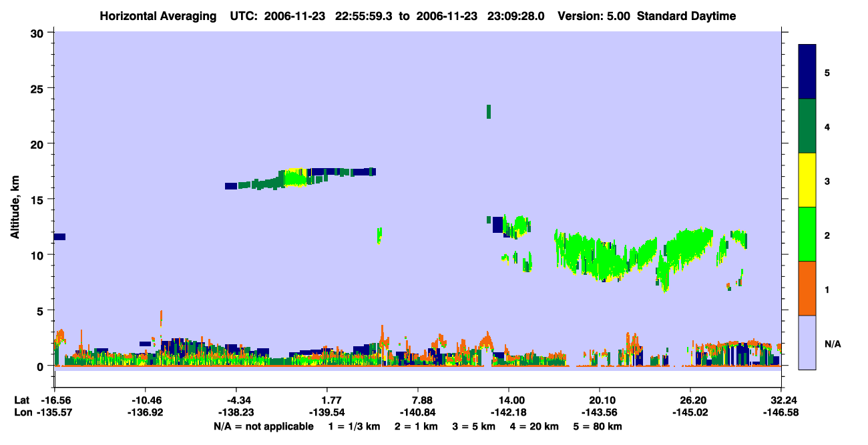Viewport: 868px width, 445px height.
Task: Click the dark blue level 5 colorbar segment
Action: [x=807, y=72]
